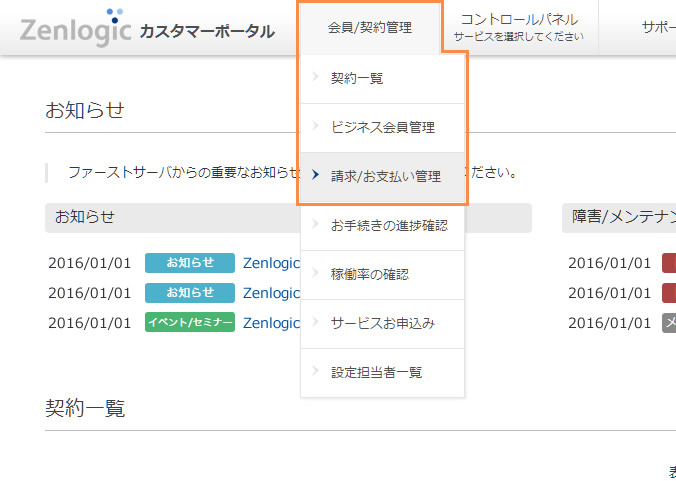Select 稼働率の確認 from the menu
The width and height of the screenshot is (676, 481).
coord(370,274)
